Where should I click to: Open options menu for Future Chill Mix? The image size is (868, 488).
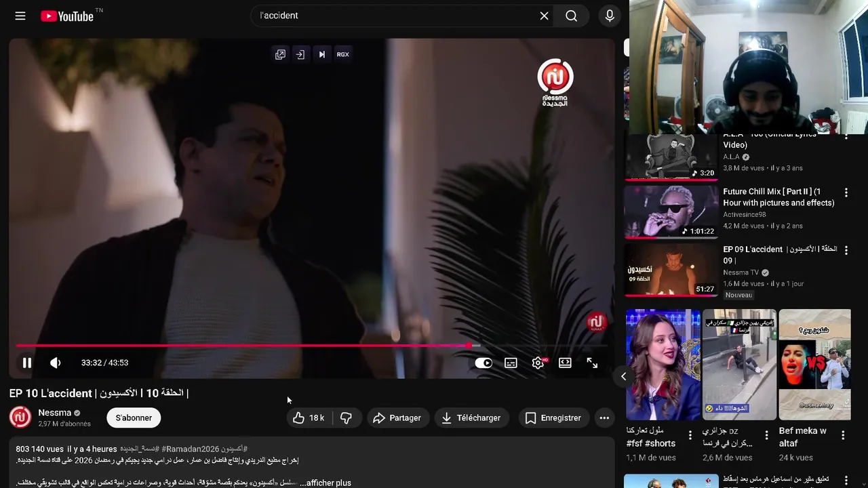[846, 192]
